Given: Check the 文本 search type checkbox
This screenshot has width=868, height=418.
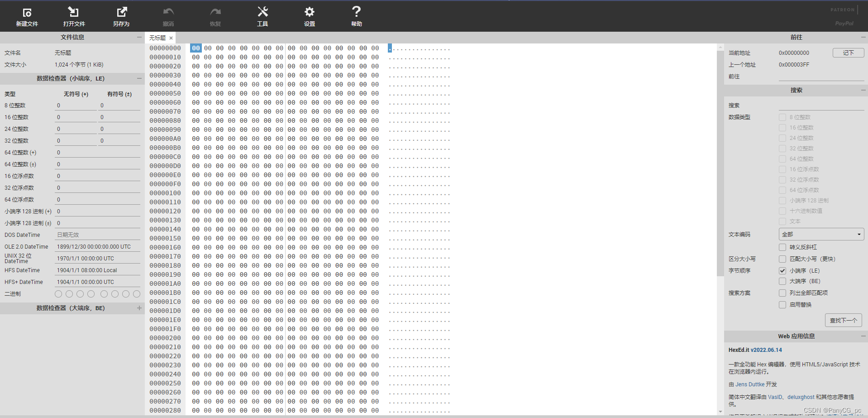Looking at the screenshot, I should point(782,221).
